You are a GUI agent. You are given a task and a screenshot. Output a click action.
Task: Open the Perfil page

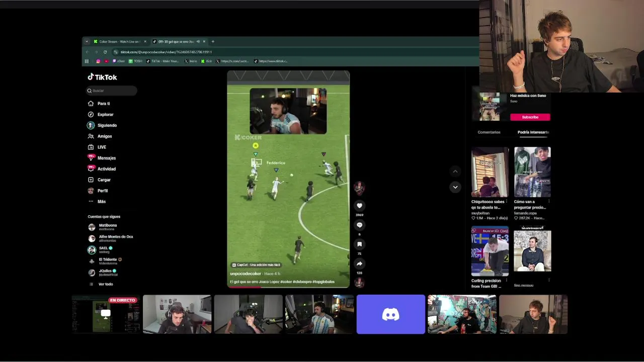(x=98, y=191)
